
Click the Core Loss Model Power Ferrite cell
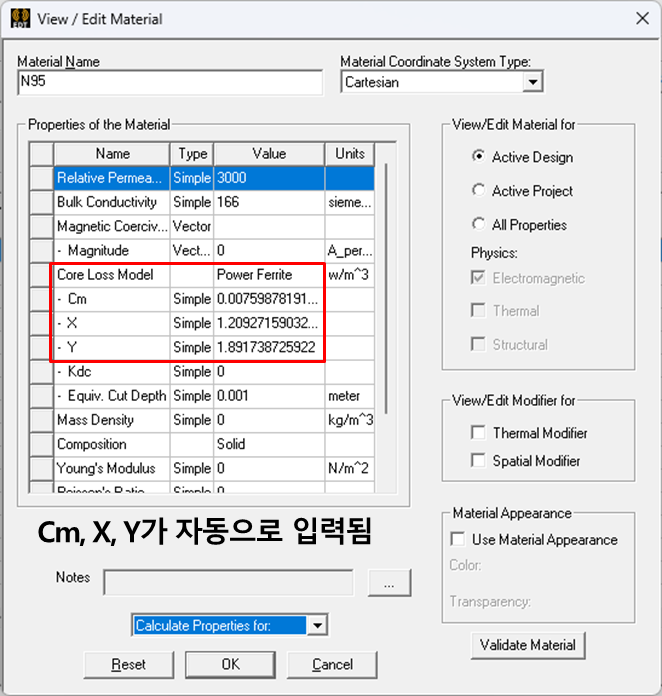tap(268, 274)
